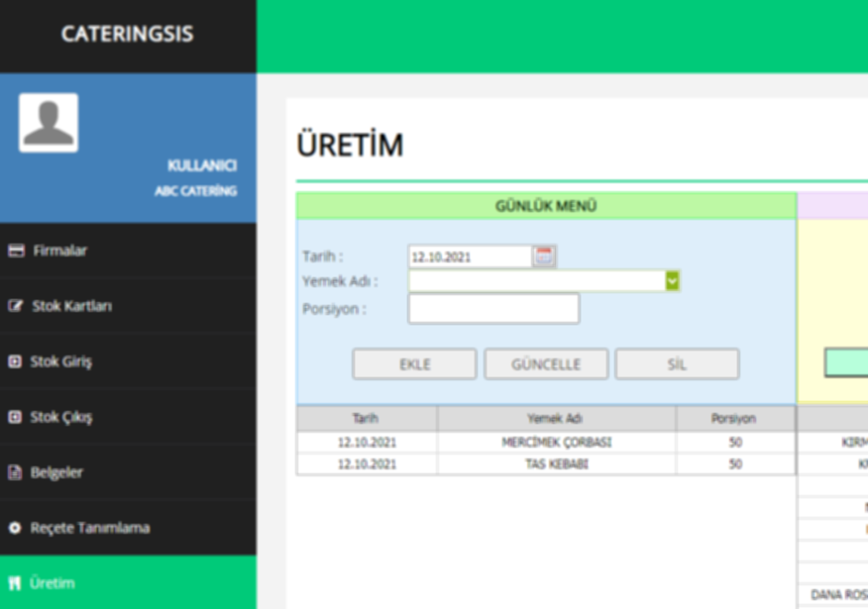Click the Stok Çıkış icon
868x609 pixels.
15,417
